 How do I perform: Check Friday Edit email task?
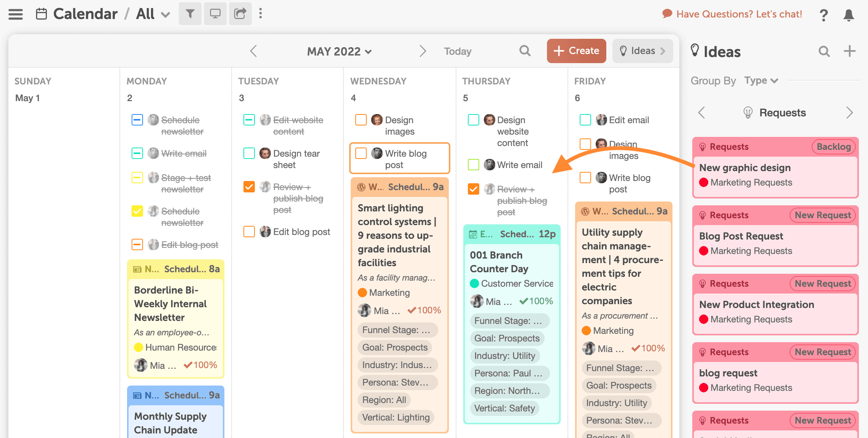(585, 120)
